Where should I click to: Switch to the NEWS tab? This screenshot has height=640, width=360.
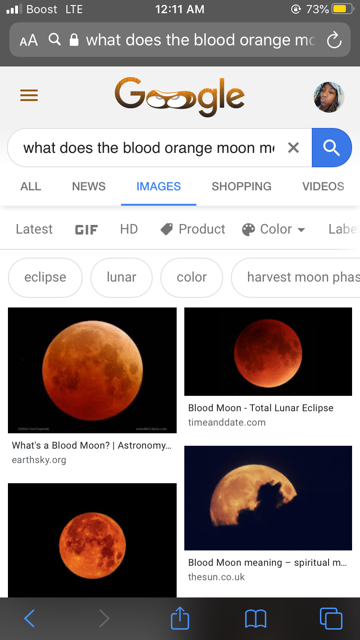89,187
